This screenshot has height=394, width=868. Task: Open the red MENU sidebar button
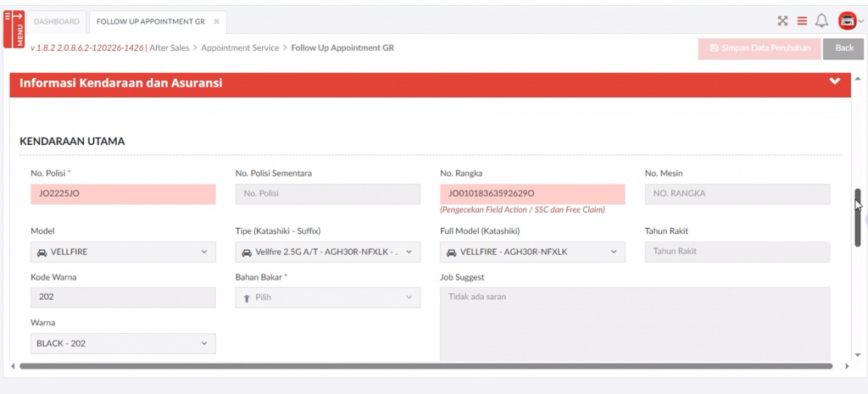click(14, 28)
